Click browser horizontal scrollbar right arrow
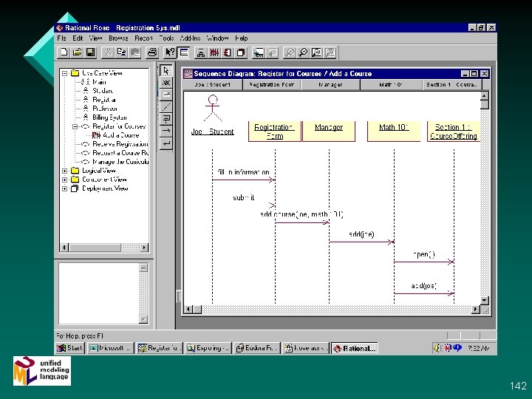 point(145,248)
